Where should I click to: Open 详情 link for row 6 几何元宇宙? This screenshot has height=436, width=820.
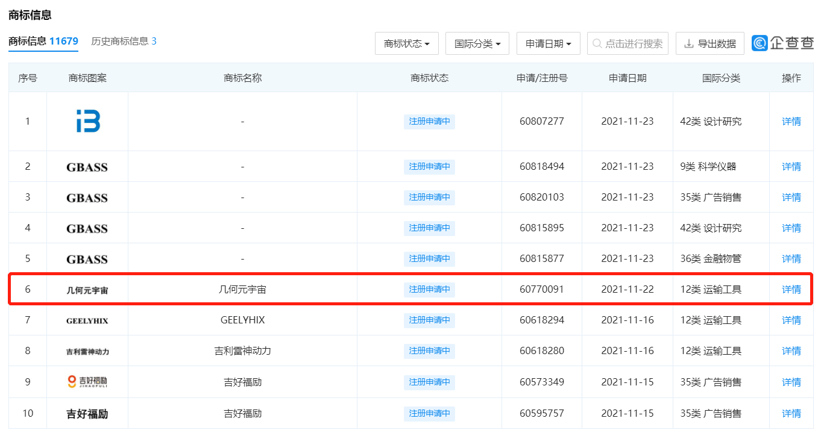point(791,290)
